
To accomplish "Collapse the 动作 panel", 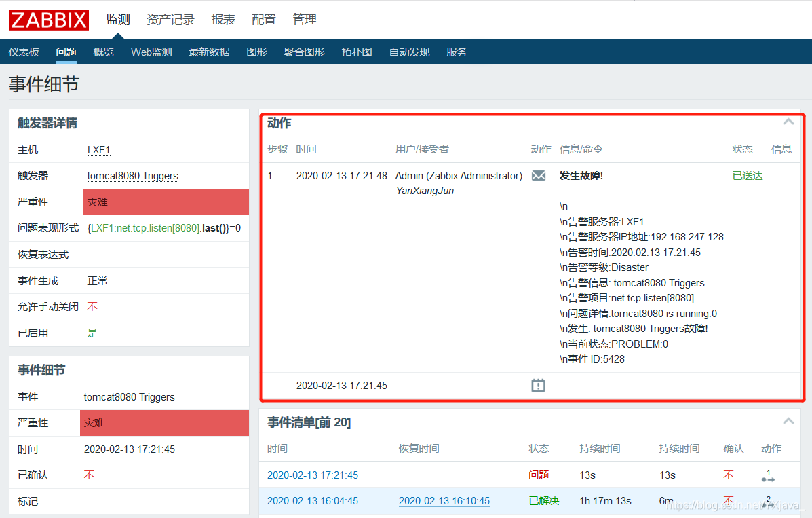I will pyautogui.click(x=788, y=122).
